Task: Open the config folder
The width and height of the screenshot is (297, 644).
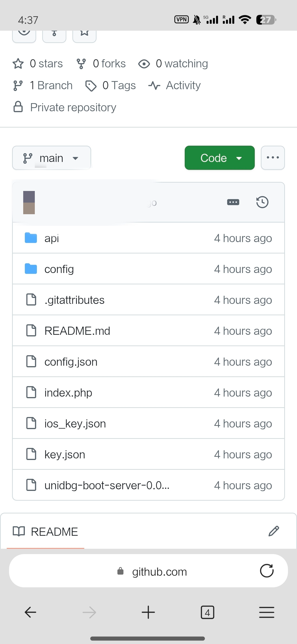Action: click(59, 269)
